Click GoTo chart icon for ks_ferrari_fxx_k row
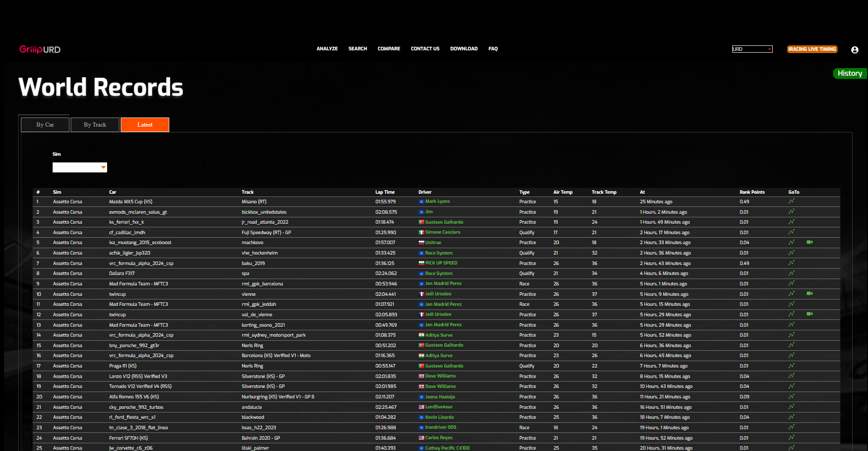Viewport: 868px width, 451px height. pyautogui.click(x=791, y=222)
